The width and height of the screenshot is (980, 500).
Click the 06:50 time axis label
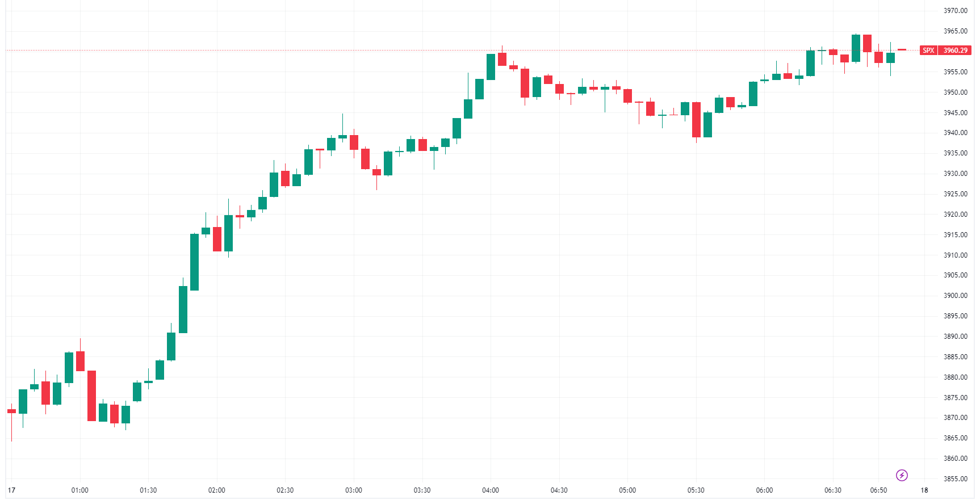(x=878, y=490)
